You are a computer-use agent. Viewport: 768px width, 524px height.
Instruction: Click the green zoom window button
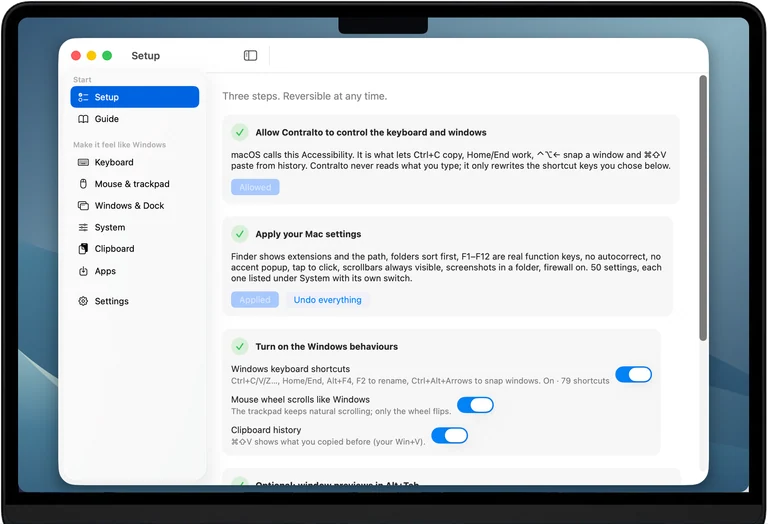point(107,55)
